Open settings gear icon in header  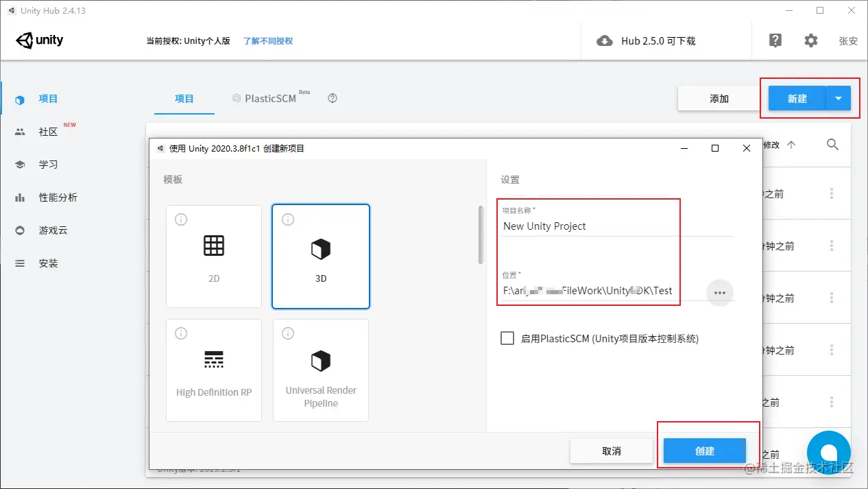811,40
